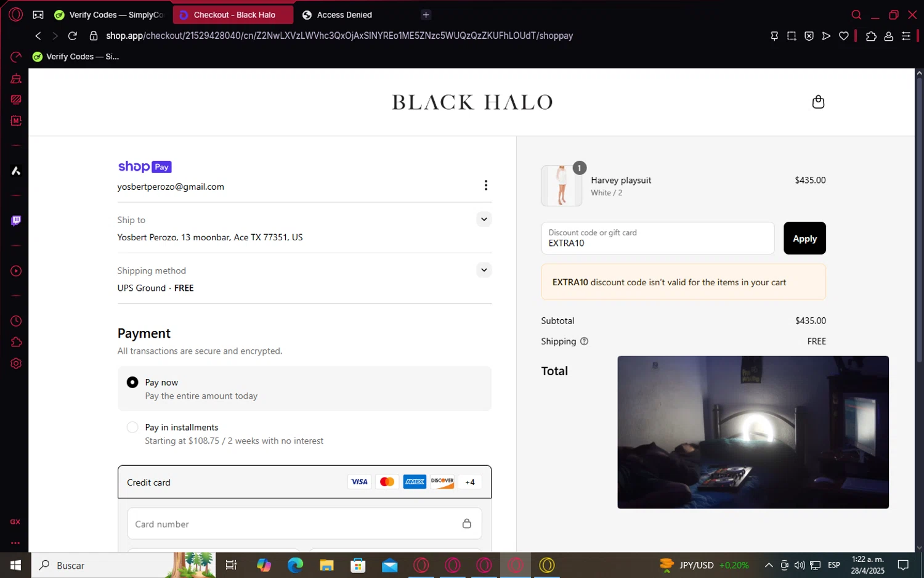The height and width of the screenshot is (578, 924).
Task: Click the Black Halo store logo
Action: click(472, 102)
